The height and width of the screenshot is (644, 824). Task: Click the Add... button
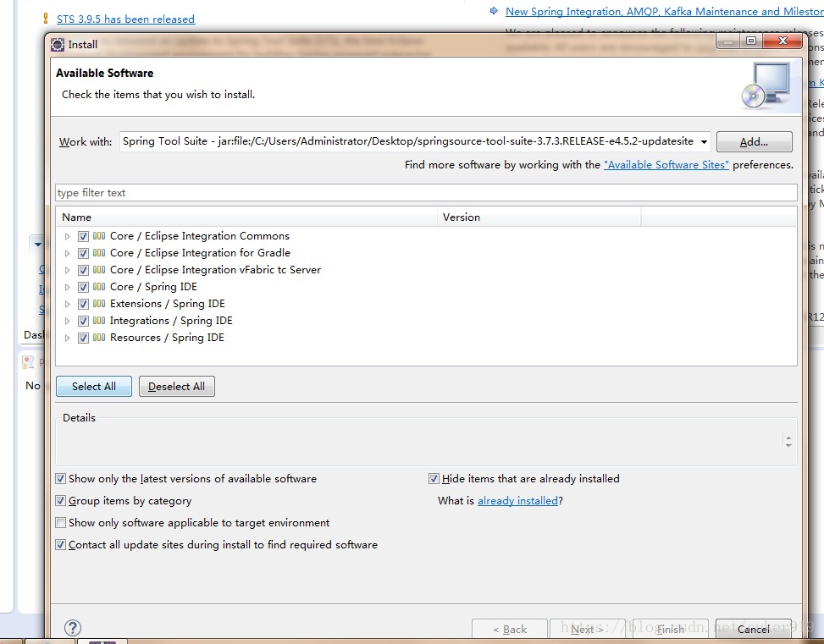[x=754, y=142]
